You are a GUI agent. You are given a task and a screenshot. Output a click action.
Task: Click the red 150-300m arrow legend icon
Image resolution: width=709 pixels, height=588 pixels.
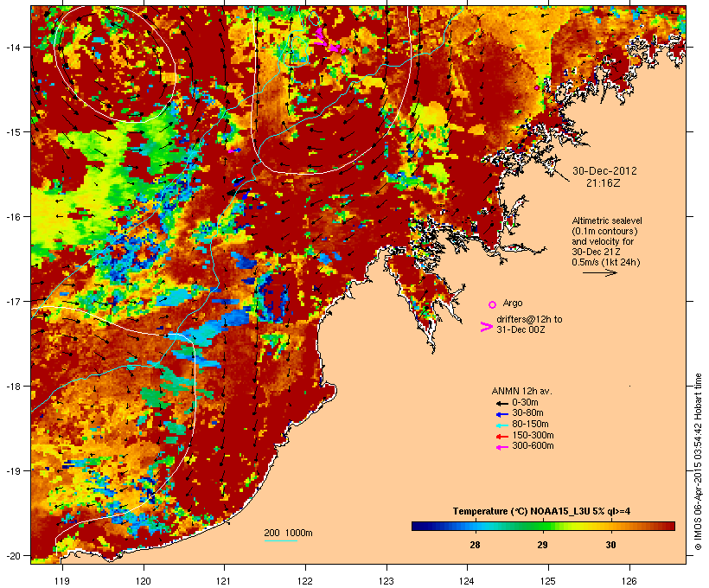coord(501,437)
